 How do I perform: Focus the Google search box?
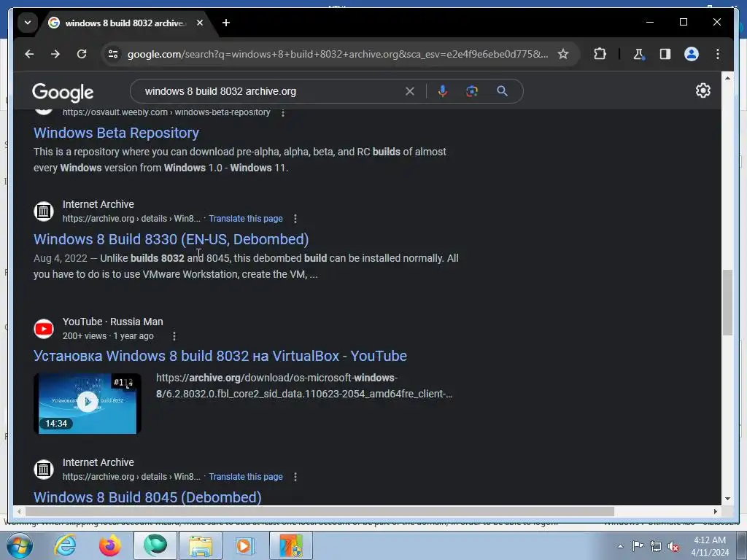(271, 91)
